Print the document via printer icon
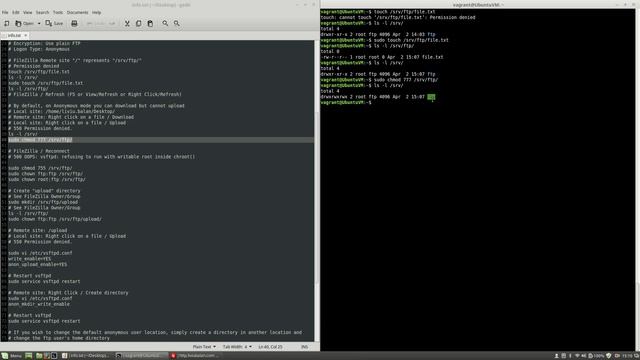This screenshot has width=640, height=360. [74, 24]
